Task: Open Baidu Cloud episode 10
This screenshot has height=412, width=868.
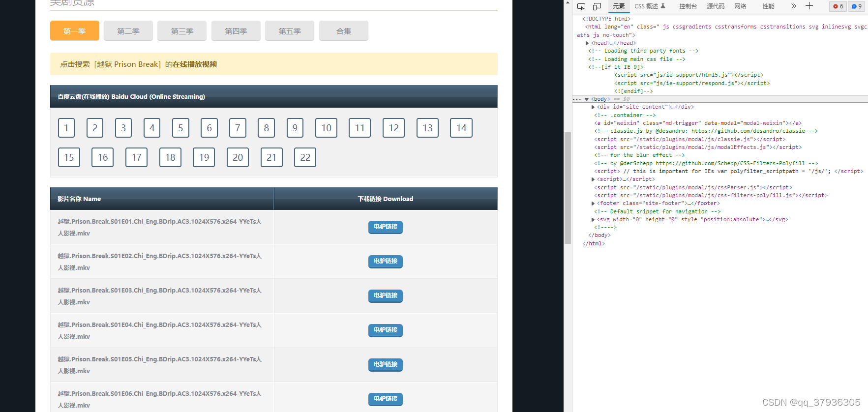Action: coord(326,128)
